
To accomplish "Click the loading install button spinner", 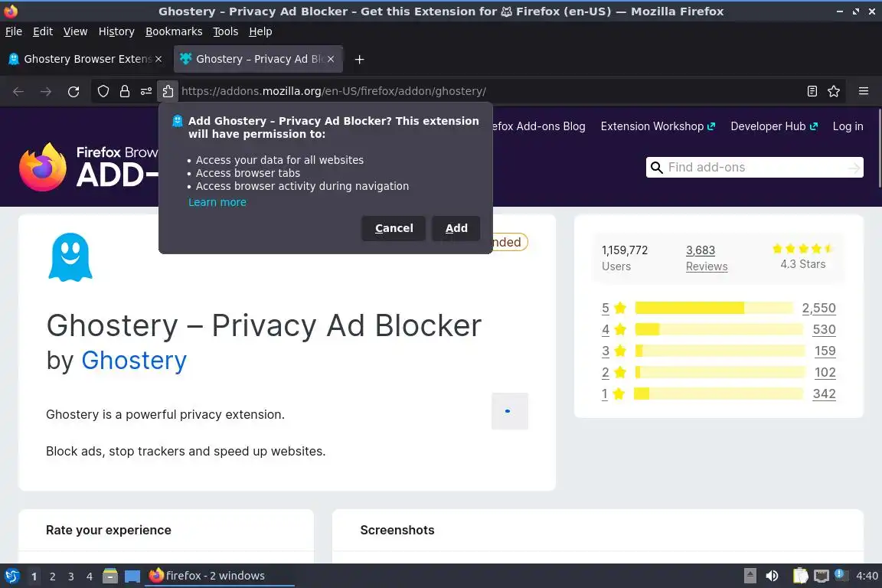I will [510, 411].
